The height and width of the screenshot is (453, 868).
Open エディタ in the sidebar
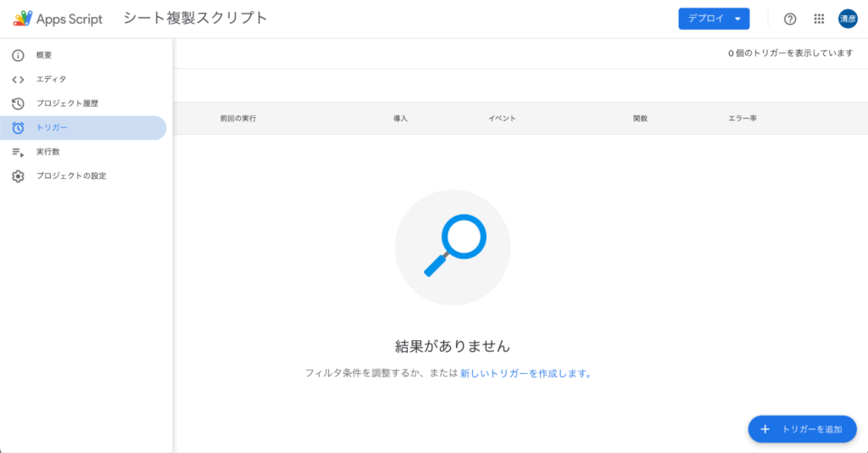[83, 80]
